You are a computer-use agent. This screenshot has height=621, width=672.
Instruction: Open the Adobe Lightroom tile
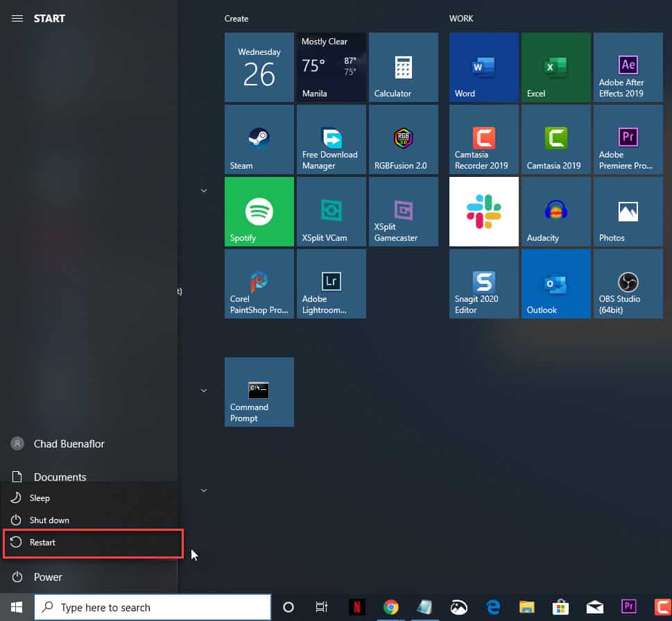click(331, 284)
